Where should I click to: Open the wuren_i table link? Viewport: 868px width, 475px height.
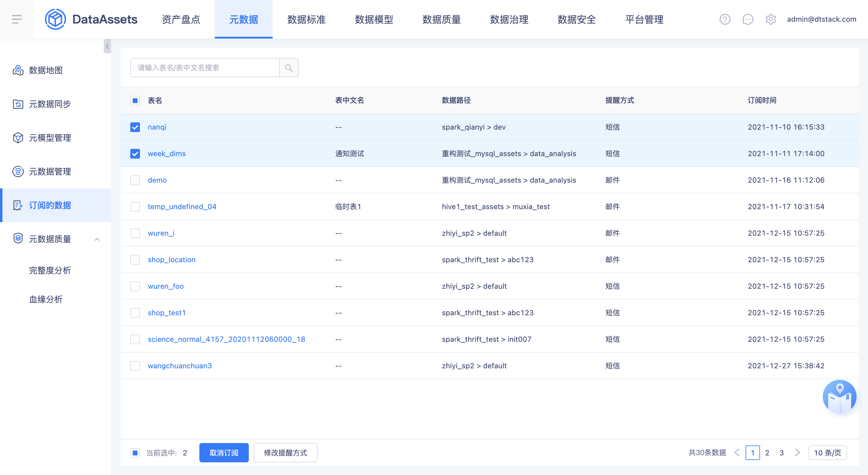(161, 233)
